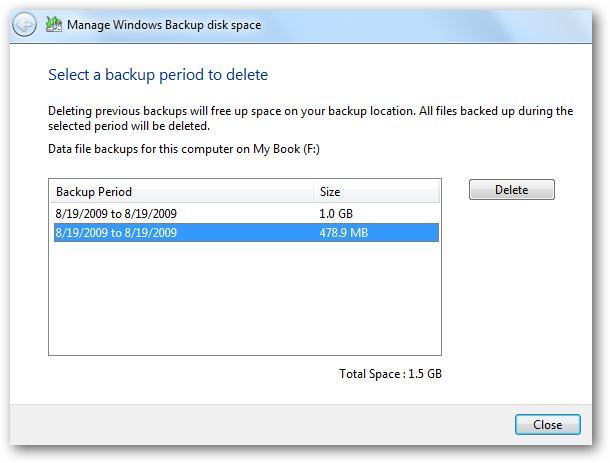Click the blank header area right of Size

pyautogui.click(x=400, y=192)
